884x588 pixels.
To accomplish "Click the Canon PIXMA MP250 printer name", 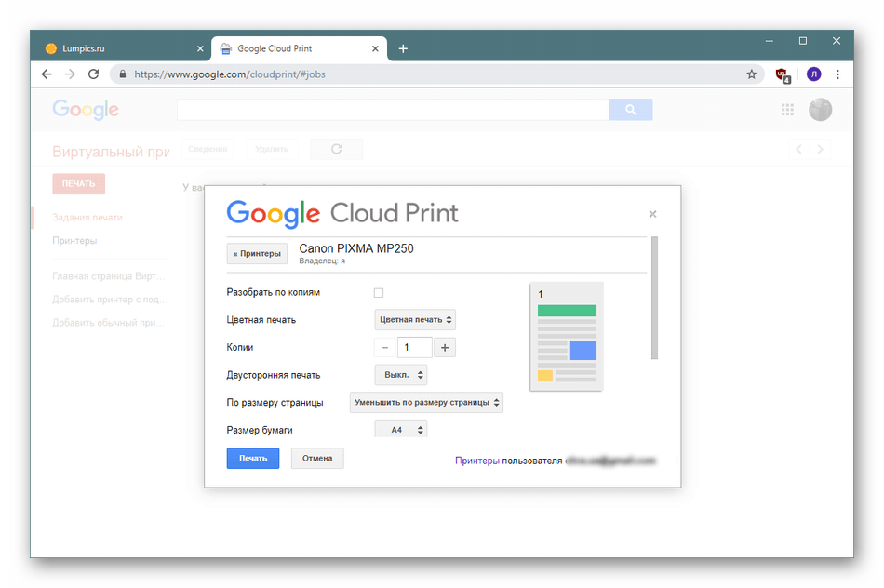I will coord(356,248).
